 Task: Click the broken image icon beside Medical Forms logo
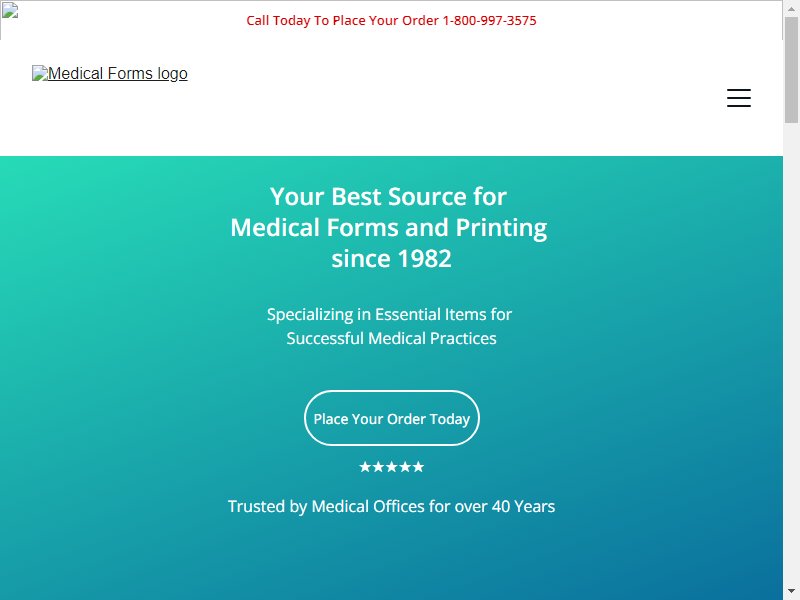40,73
